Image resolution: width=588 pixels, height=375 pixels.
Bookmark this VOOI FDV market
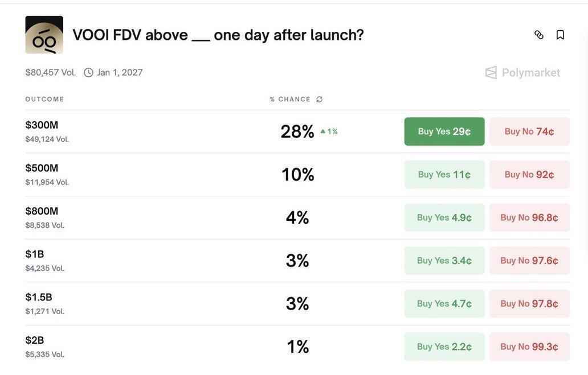[560, 35]
